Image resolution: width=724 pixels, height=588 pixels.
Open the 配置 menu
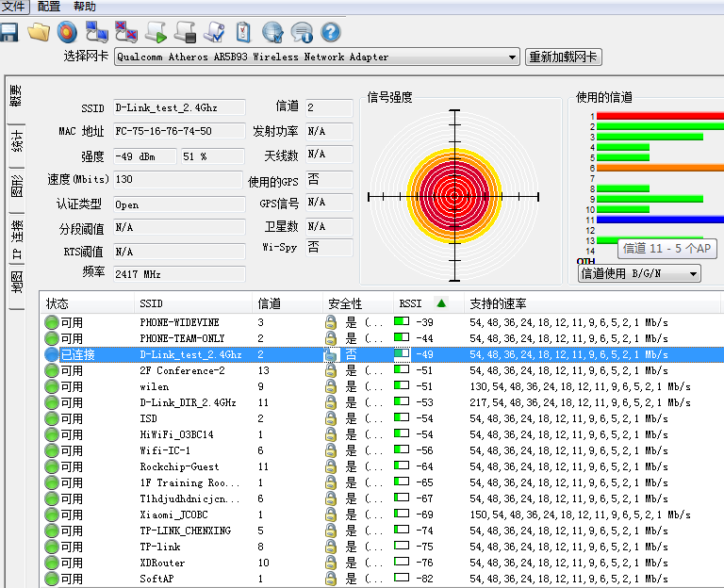click(49, 7)
